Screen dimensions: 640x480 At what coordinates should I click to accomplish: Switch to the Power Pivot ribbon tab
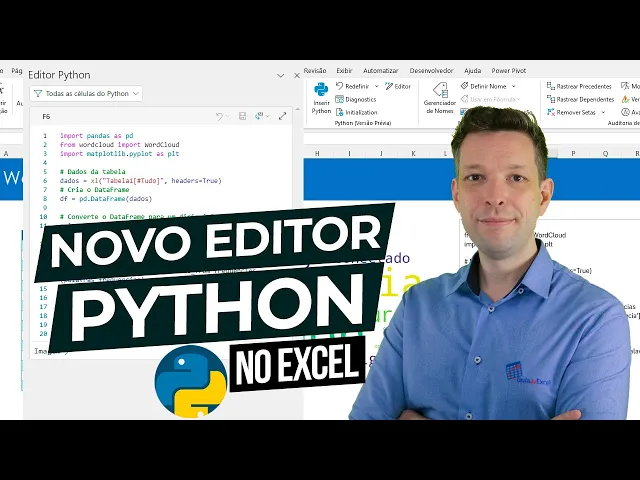pyautogui.click(x=509, y=71)
